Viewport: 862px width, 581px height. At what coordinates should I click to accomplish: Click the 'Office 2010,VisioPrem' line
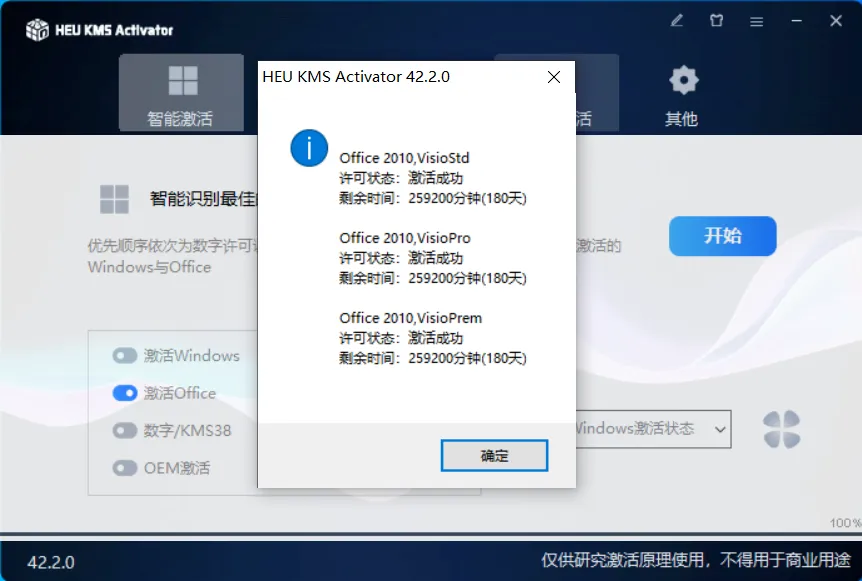[x=410, y=318]
